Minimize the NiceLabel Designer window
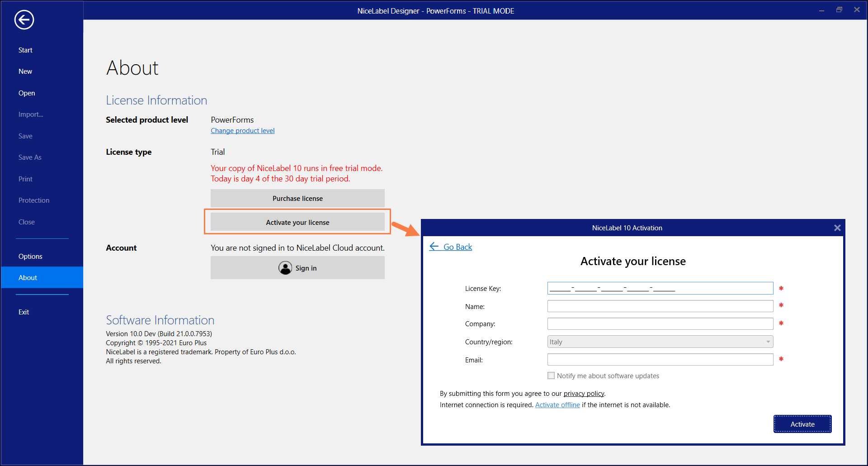Image resolution: width=868 pixels, height=466 pixels. pyautogui.click(x=821, y=10)
